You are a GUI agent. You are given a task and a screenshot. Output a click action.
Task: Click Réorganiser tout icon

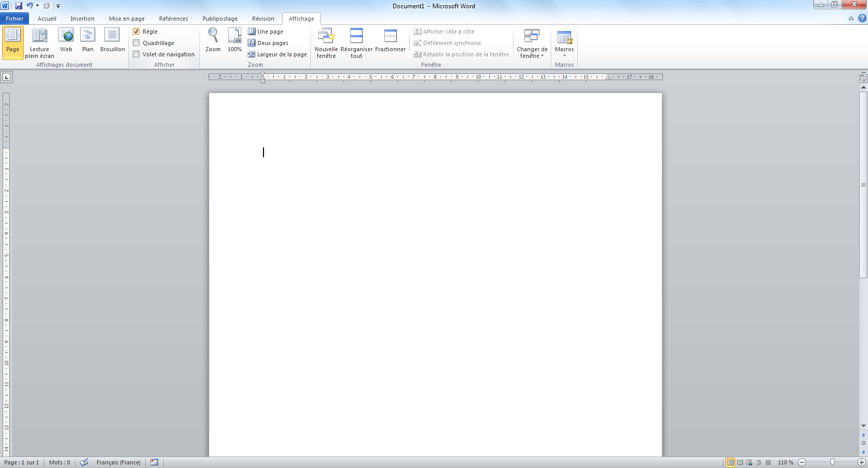[356, 42]
